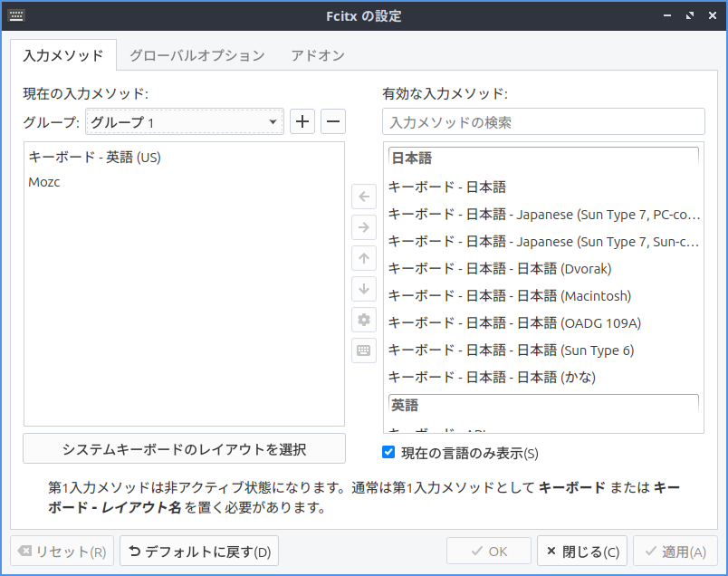The height and width of the screenshot is (576, 728).
Task: Switch to the グローバルオプション tab
Action: click(196, 55)
